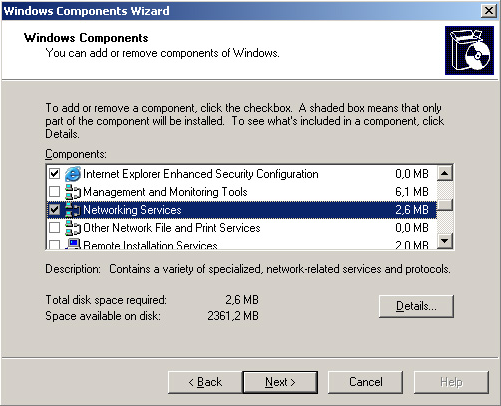Open Details for the selected component
501x406 pixels.
click(x=416, y=306)
